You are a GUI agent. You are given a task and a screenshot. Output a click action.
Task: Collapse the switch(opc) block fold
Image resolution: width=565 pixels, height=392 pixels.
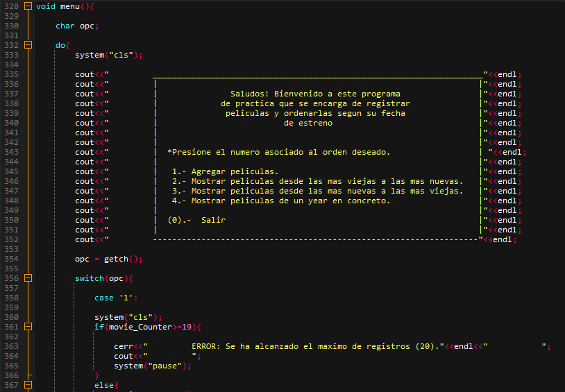click(28, 278)
